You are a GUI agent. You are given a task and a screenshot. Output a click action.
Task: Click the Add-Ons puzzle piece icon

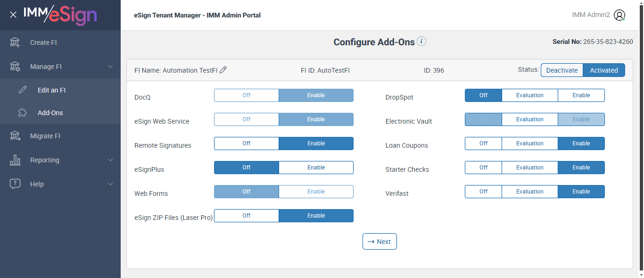(22, 113)
